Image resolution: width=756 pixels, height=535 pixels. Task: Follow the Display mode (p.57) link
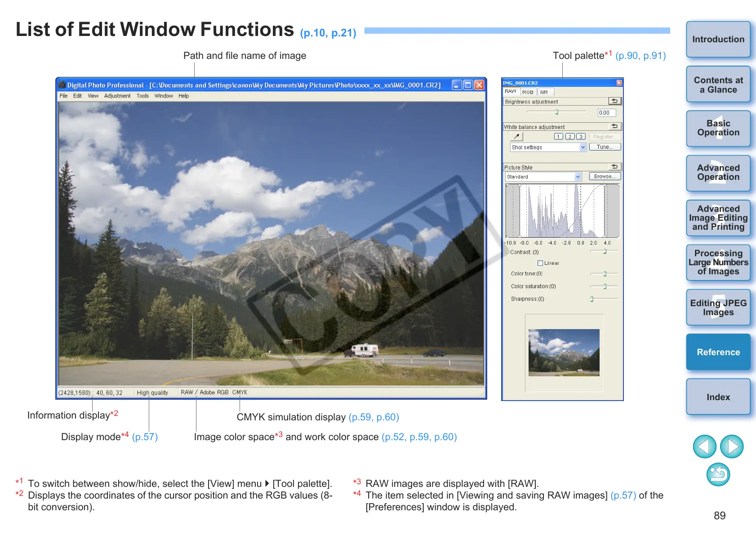coord(145,437)
